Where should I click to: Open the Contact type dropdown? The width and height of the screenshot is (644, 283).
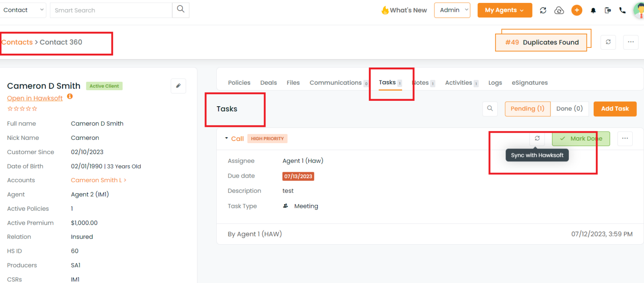pos(23,10)
